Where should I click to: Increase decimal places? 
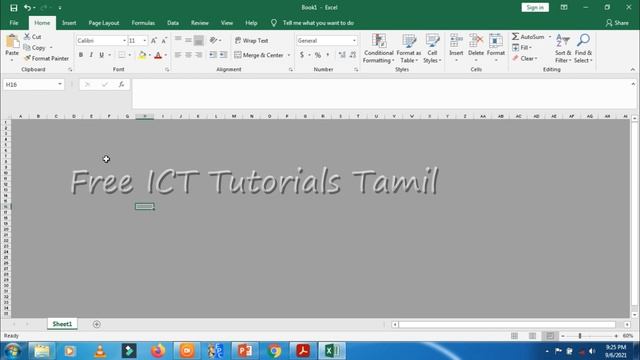pyautogui.click(x=342, y=55)
